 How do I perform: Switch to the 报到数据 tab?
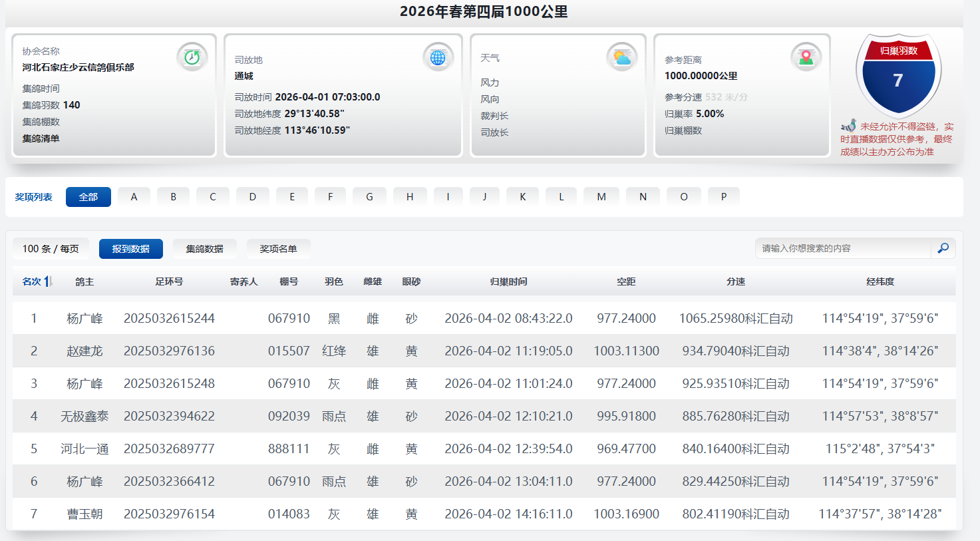[x=130, y=249]
